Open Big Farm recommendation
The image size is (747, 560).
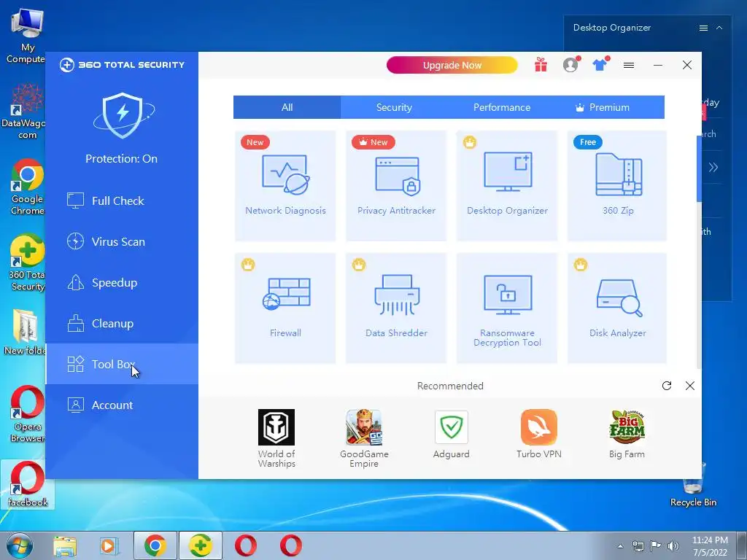pos(627,435)
